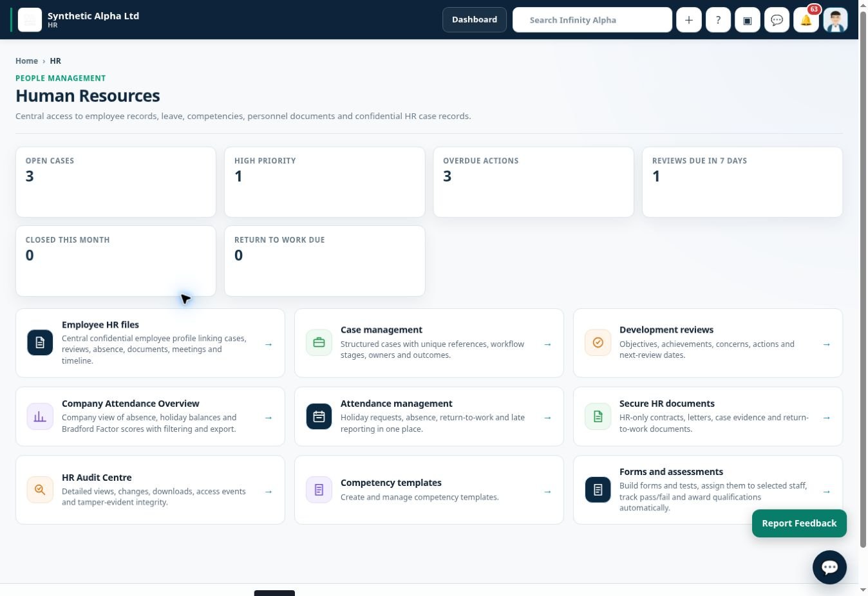Click the Company Attendance Overview chart icon
The image size is (868, 596).
40,416
